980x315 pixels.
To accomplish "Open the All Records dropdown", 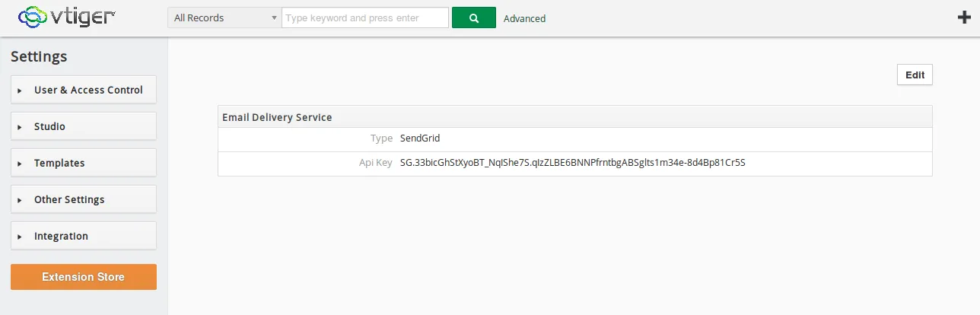I will point(224,17).
